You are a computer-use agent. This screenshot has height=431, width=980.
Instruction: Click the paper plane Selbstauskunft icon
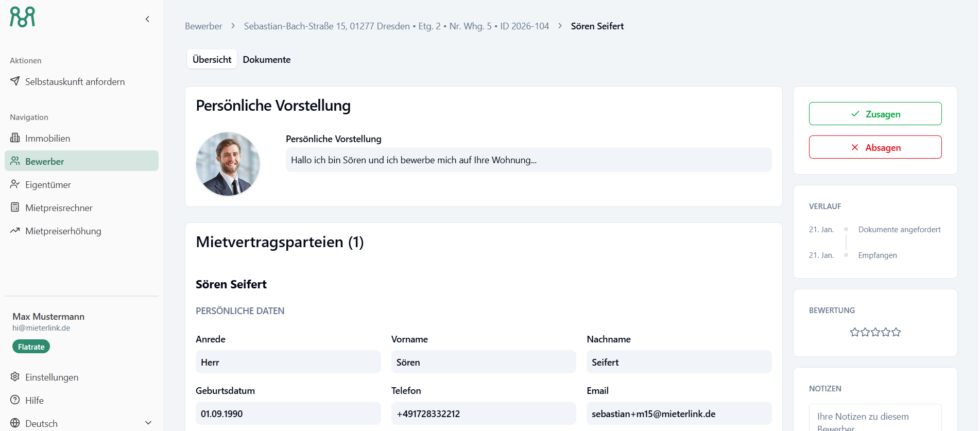tap(15, 81)
